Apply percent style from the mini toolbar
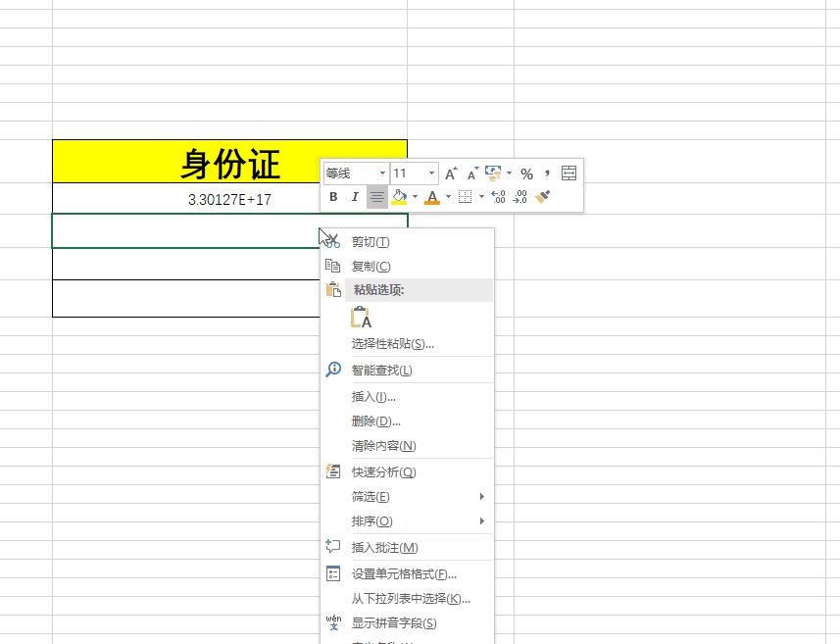The image size is (840, 644). click(x=525, y=173)
